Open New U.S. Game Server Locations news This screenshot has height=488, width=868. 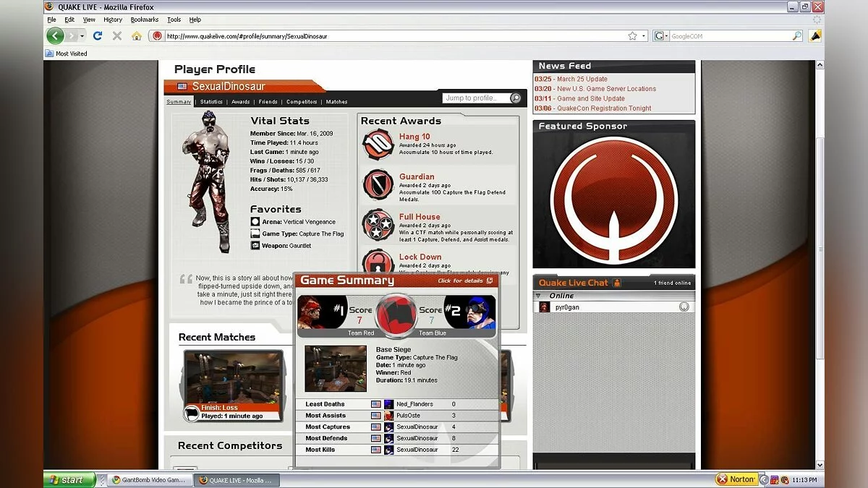606,89
